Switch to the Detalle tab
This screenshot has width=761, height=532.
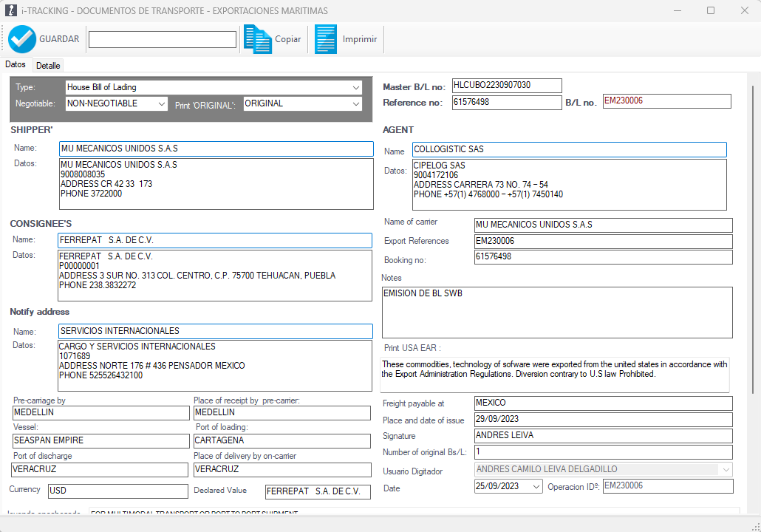48,66
